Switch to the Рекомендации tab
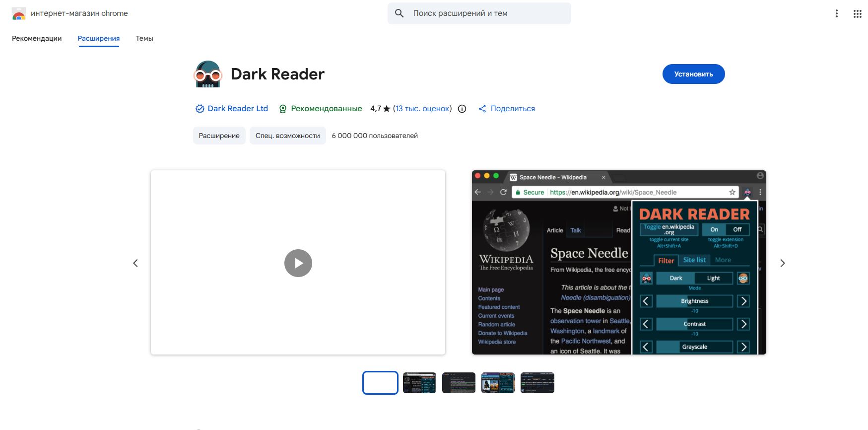The image size is (868, 430). click(37, 38)
